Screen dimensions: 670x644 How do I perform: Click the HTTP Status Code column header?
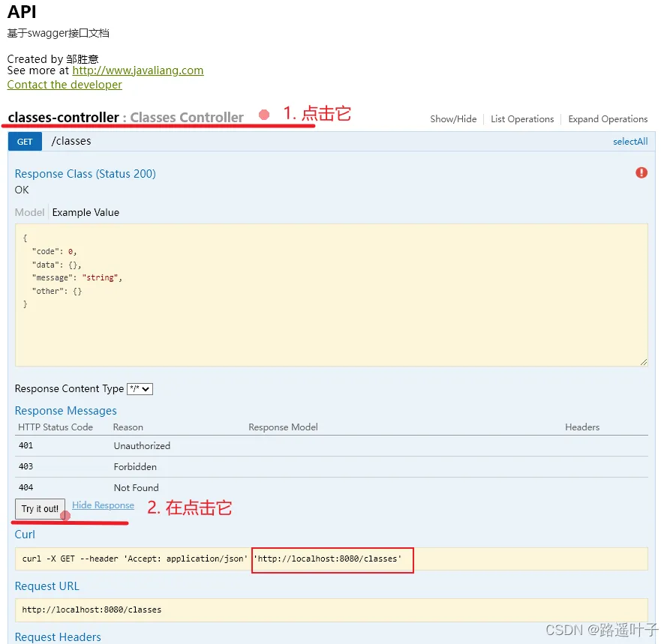[55, 427]
